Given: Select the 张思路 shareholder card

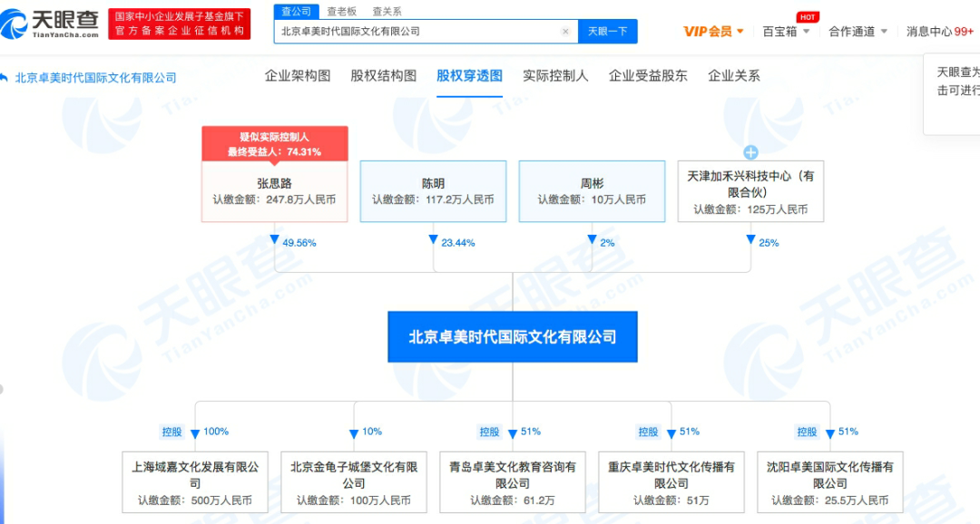Looking at the screenshot, I should [x=274, y=191].
